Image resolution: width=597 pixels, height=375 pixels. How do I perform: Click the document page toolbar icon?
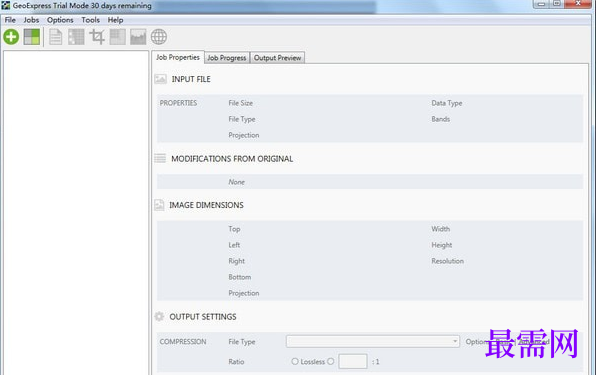coord(56,37)
